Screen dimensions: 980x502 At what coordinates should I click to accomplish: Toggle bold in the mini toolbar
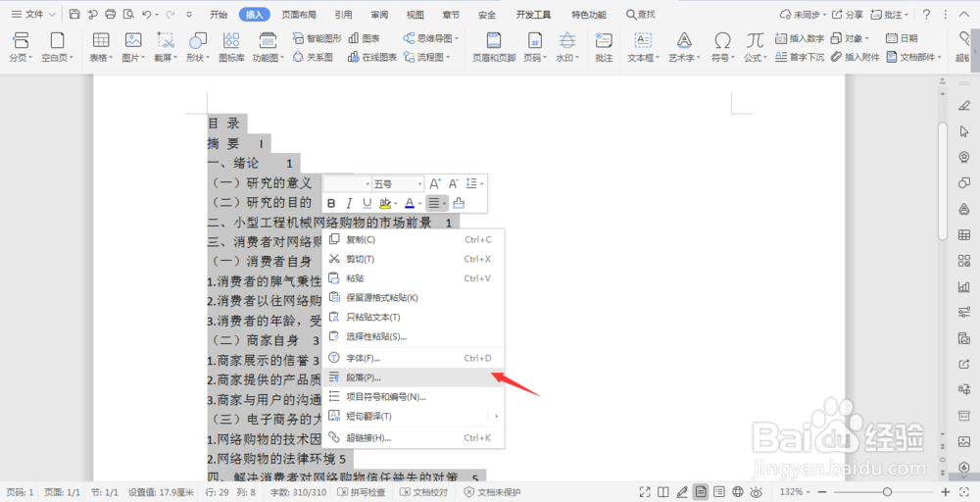[331, 203]
